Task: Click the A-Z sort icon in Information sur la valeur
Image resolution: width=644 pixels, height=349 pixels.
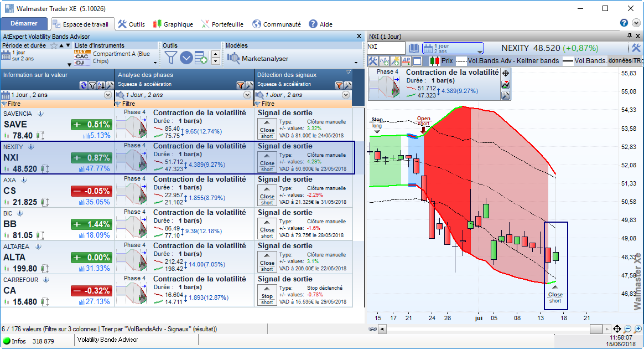Action: 101,85
